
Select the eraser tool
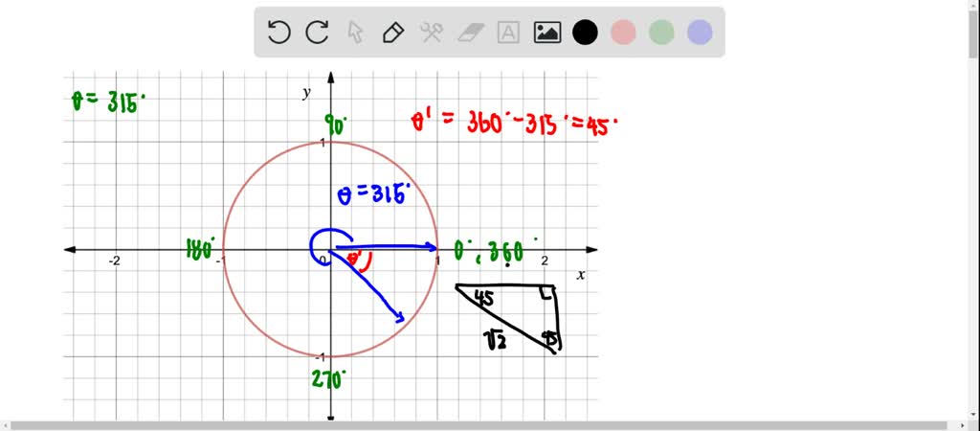click(x=470, y=32)
